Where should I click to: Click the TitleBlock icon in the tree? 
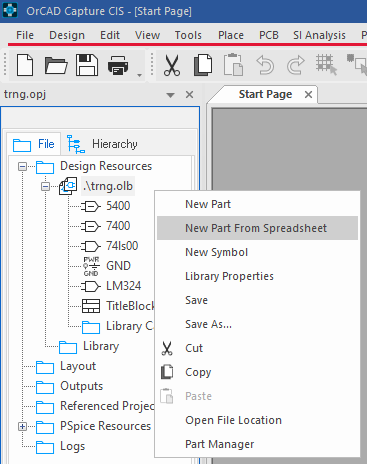pyautogui.click(x=91, y=306)
